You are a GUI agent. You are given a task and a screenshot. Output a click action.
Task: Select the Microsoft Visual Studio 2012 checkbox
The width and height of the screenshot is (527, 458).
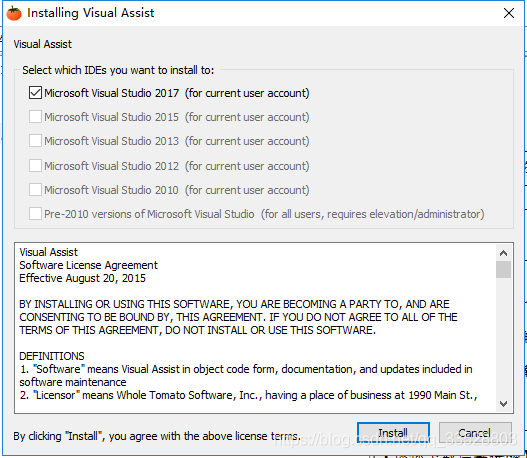35,166
